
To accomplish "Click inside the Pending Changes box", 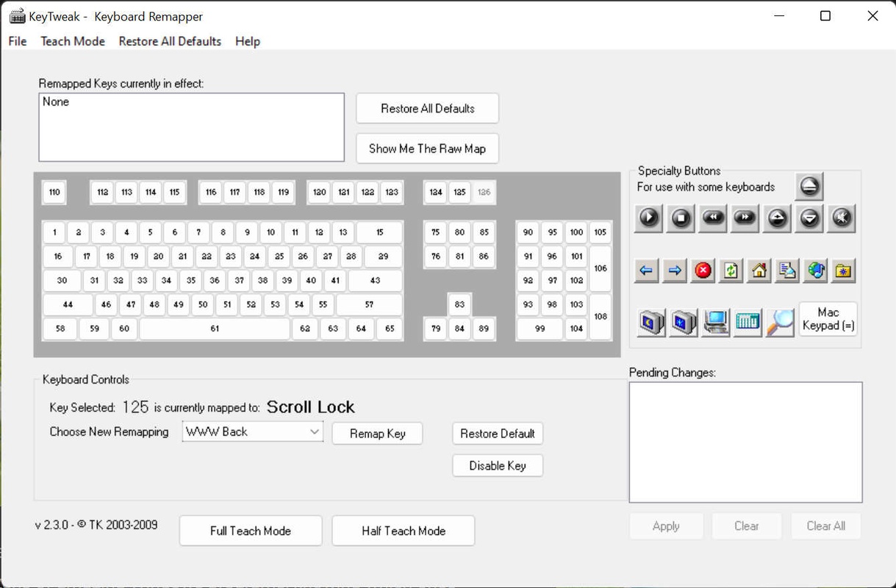I will 745,442.
